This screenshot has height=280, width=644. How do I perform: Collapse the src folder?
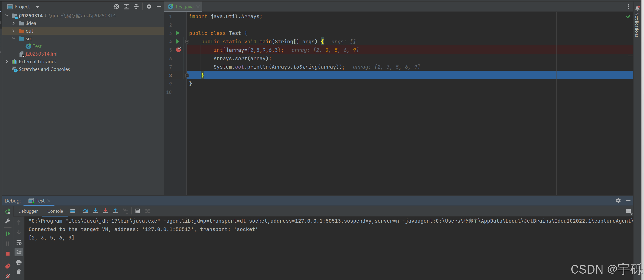14,39
